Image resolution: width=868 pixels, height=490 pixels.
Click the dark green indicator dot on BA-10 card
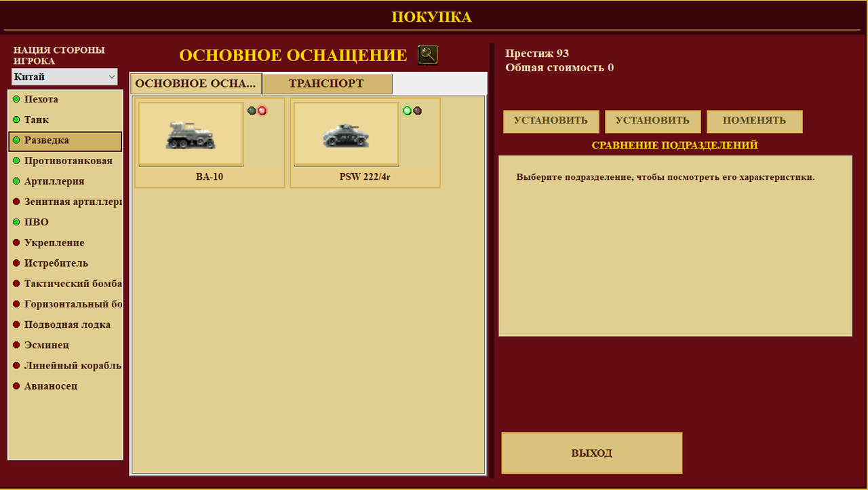252,111
